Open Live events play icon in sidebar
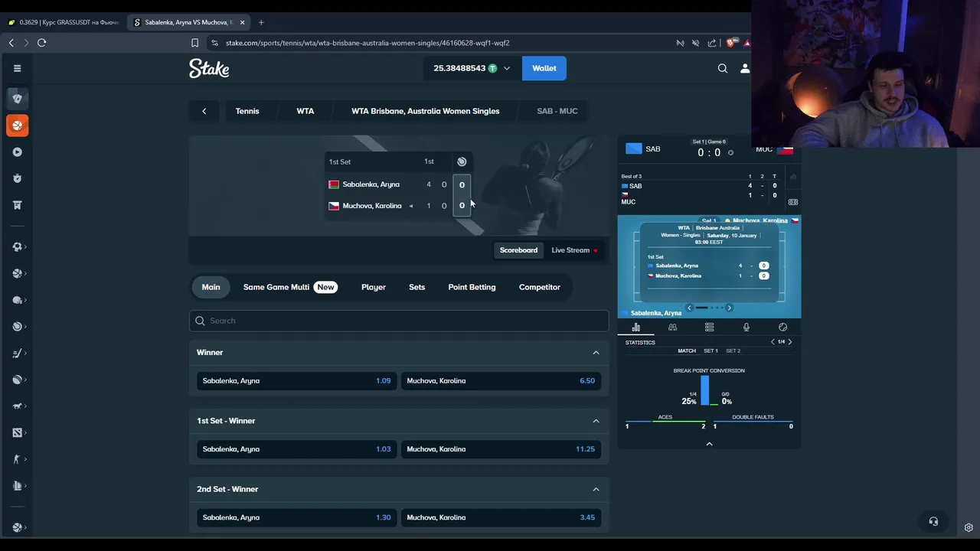 pyautogui.click(x=17, y=152)
